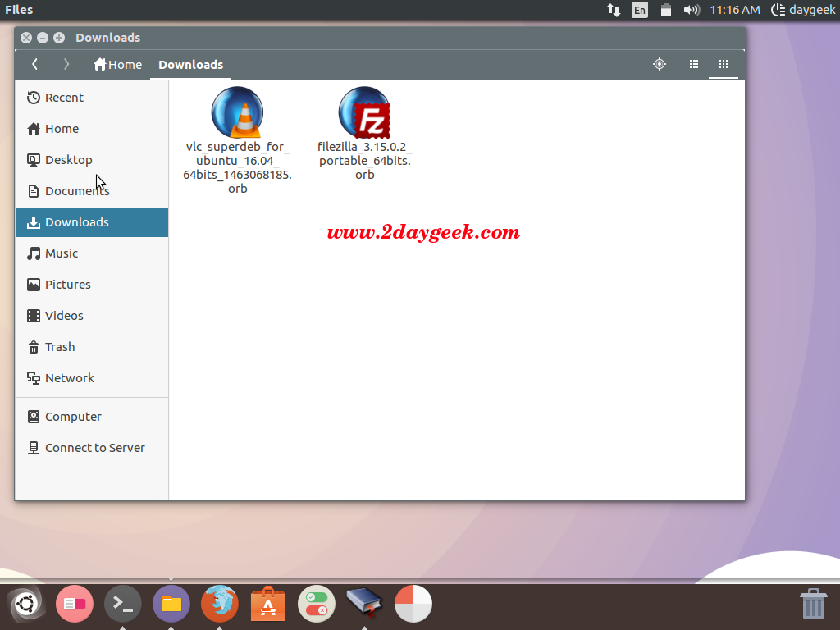Open Videos in the sidebar
Screen dimensions: 840x630
pyautogui.click(x=92, y=316)
